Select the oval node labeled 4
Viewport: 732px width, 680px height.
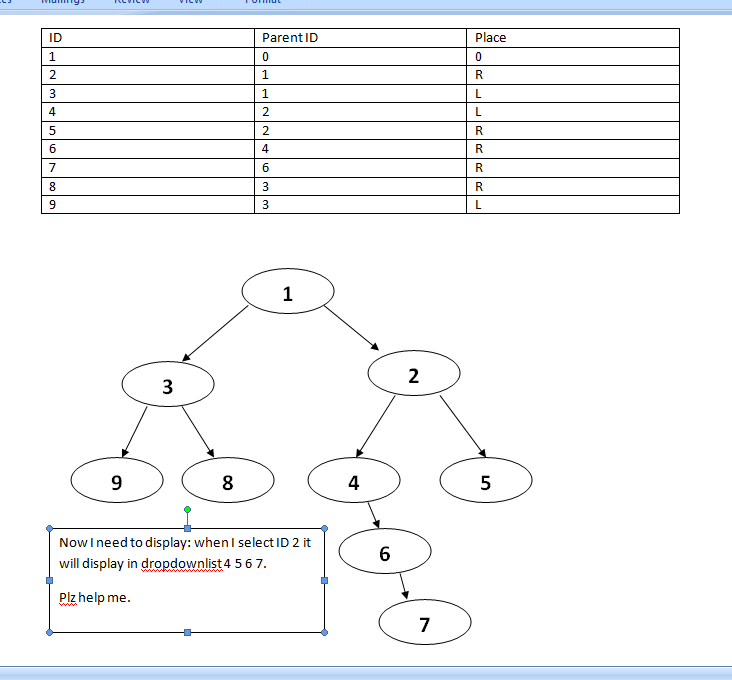coord(354,480)
